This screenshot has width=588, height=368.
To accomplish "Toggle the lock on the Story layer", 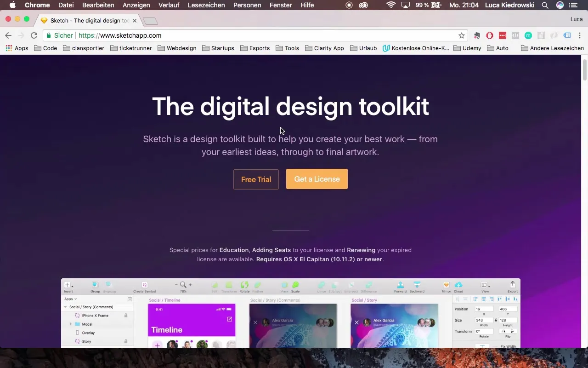I will pyautogui.click(x=126, y=341).
